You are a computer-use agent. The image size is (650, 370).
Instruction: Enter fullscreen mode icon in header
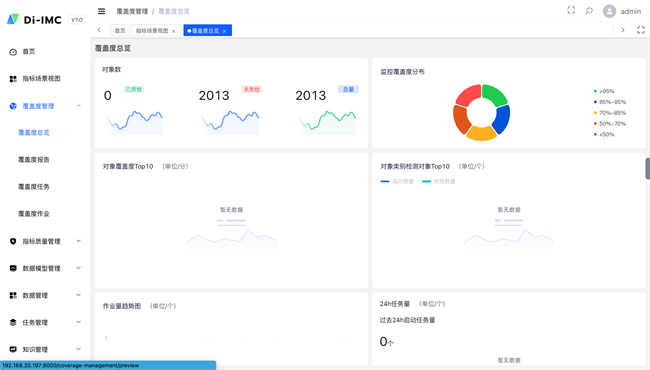571,10
